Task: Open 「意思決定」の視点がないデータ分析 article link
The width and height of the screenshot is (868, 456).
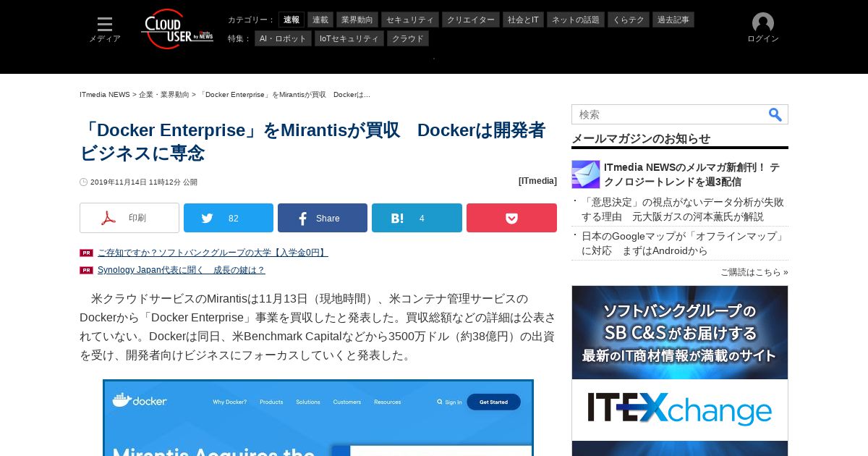Action: 683,209
